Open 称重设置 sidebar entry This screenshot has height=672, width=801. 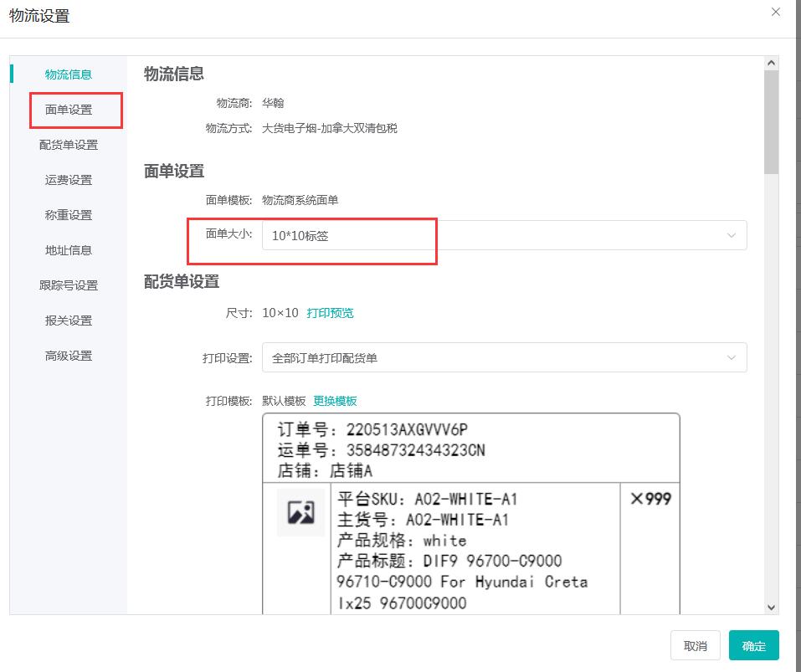coord(69,215)
